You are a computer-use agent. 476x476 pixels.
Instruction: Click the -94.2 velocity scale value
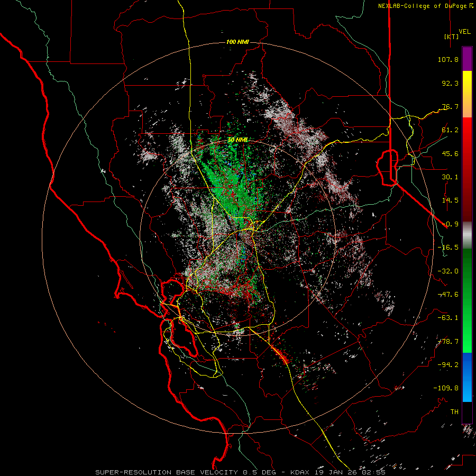coord(448,364)
